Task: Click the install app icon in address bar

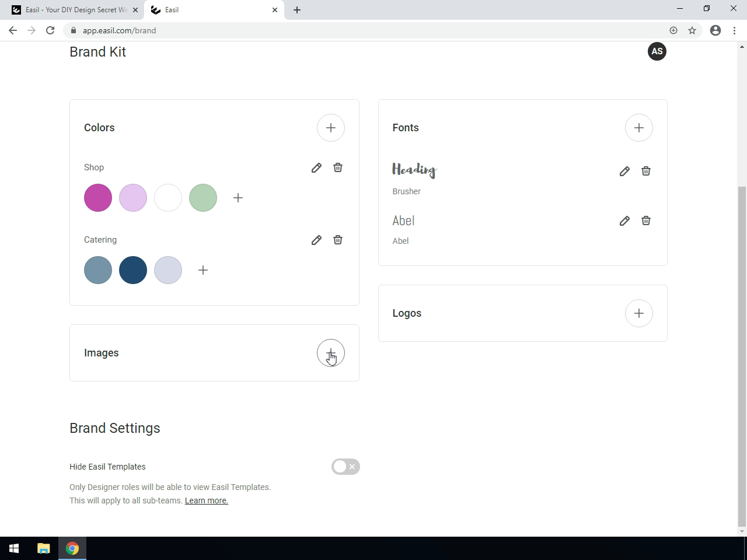Action: (x=673, y=30)
